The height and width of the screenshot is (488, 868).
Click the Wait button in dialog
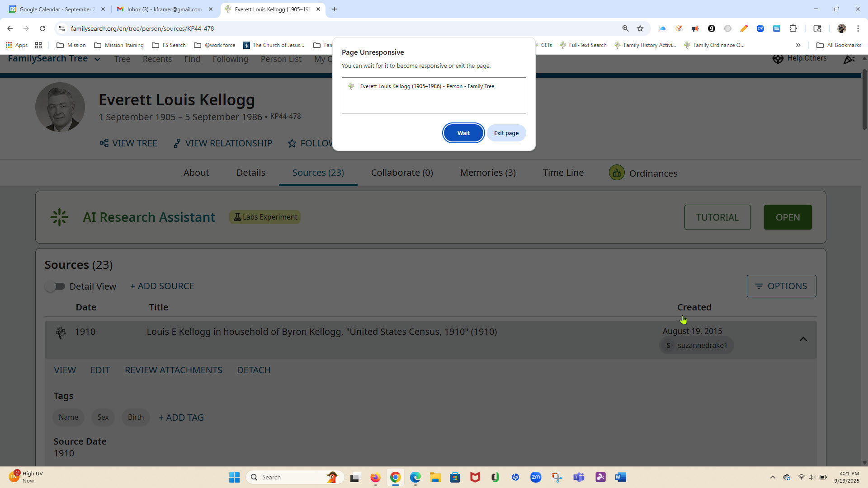[463, 133]
